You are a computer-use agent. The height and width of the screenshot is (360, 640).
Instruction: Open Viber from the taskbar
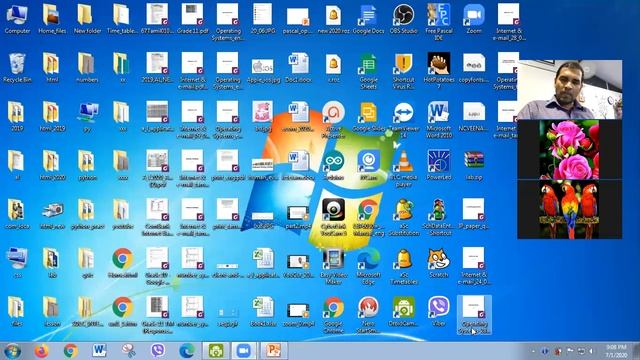[x=157, y=351]
